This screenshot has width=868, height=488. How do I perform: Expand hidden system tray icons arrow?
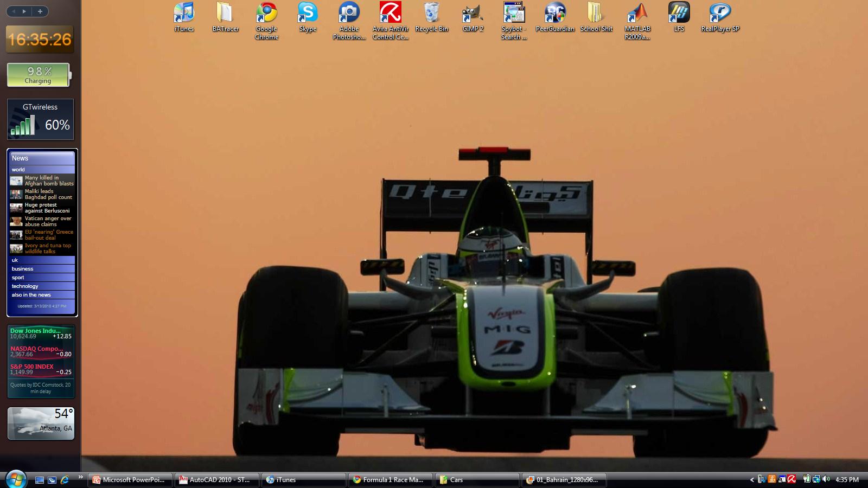pos(752,480)
